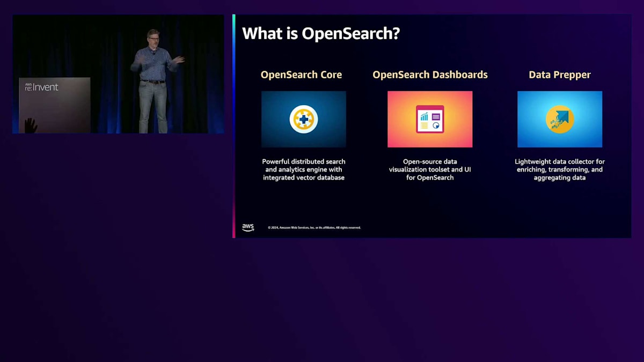The image size is (644, 362).
Task: Click the 'Open-source data visualization toolset' description
Action: tap(430, 169)
